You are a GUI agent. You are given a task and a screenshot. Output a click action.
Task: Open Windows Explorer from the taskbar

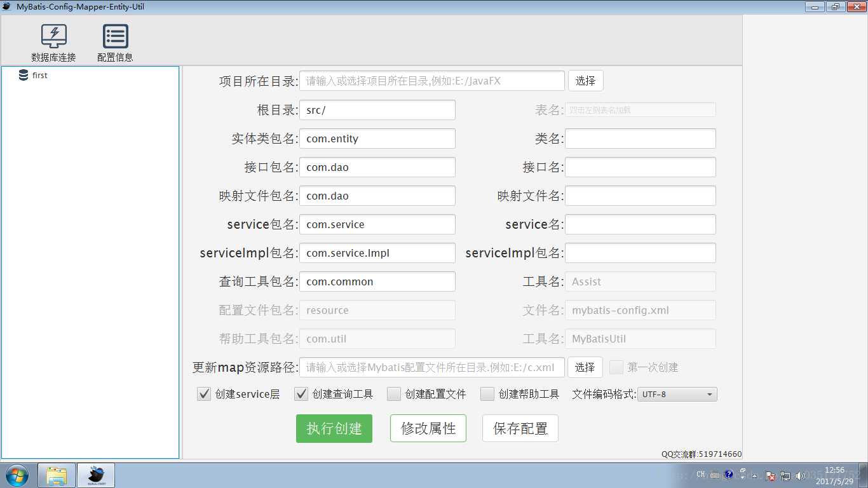tap(57, 475)
